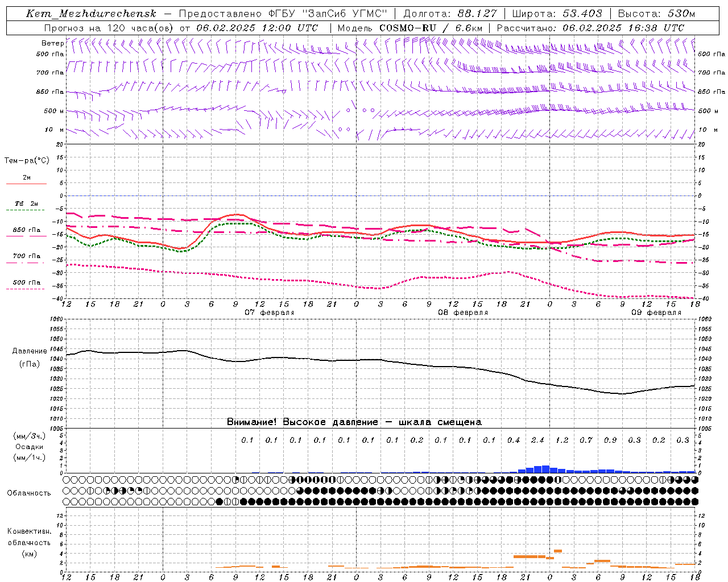
Task: Click the 0.4 precipitation amount value
Action: (514, 440)
